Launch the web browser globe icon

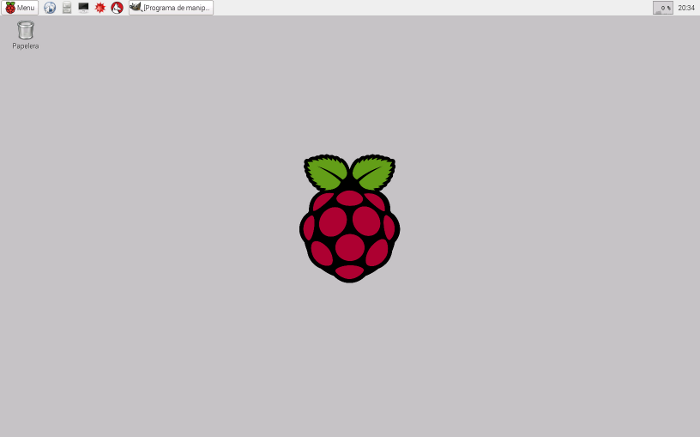50,8
